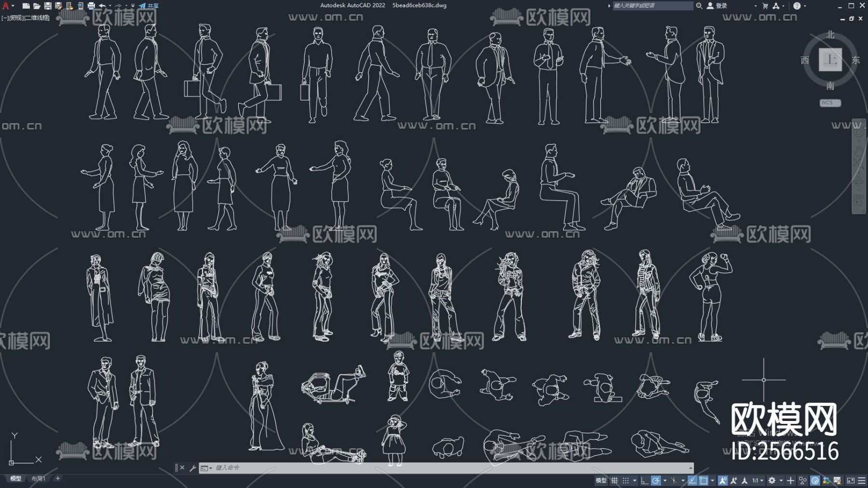Click auto-add annotation scales icon
The width and height of the screenshot is (868, 488).
733,480
